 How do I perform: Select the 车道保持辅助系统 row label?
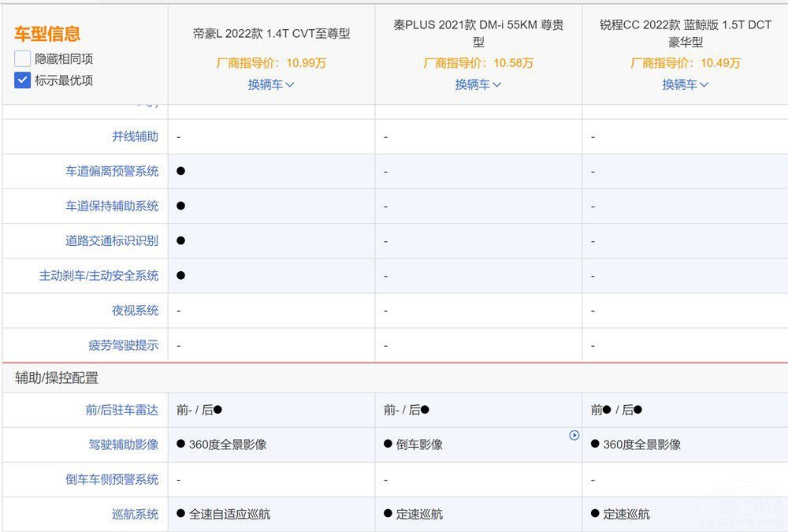click(x=112, y=206)
